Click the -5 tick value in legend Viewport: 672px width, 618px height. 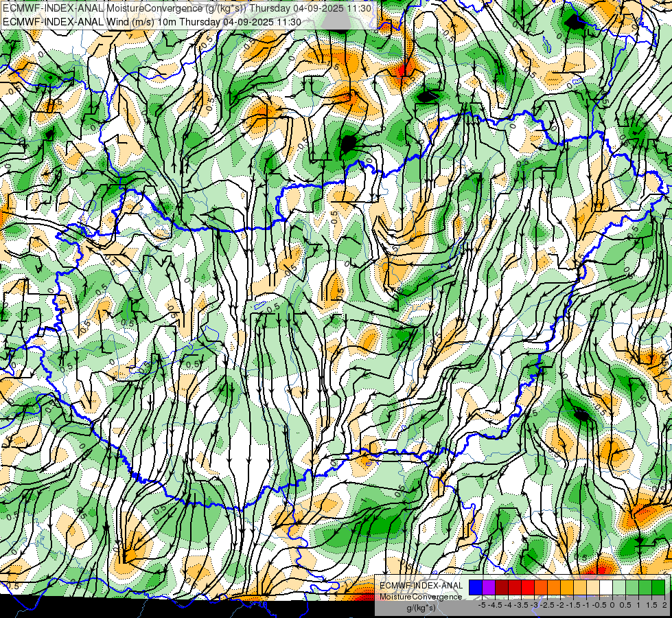tap(482, 605)
